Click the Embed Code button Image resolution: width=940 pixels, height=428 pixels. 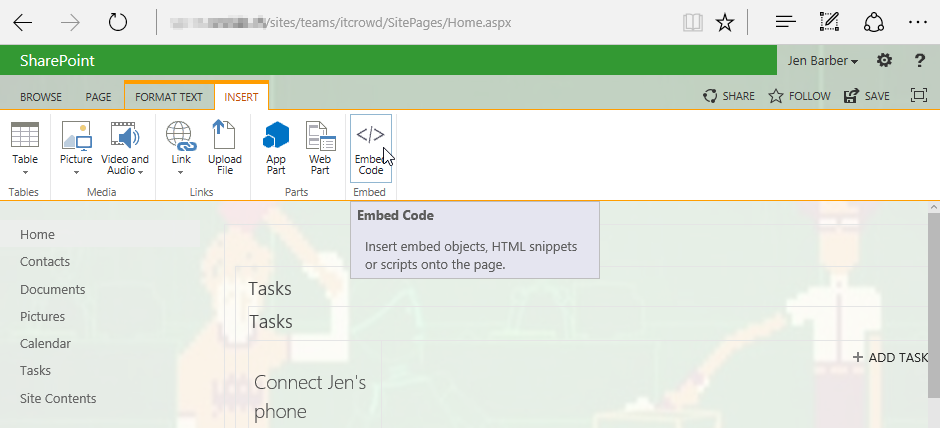click(370, 148)
